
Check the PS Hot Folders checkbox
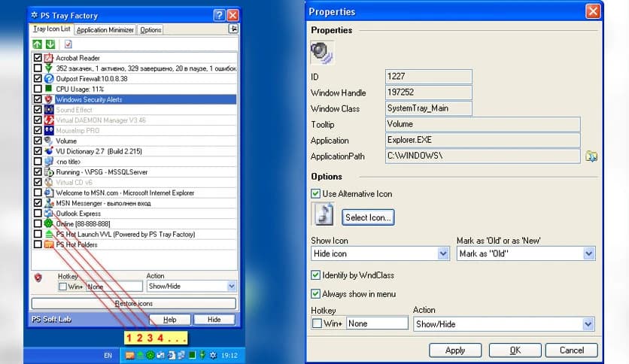38,244
